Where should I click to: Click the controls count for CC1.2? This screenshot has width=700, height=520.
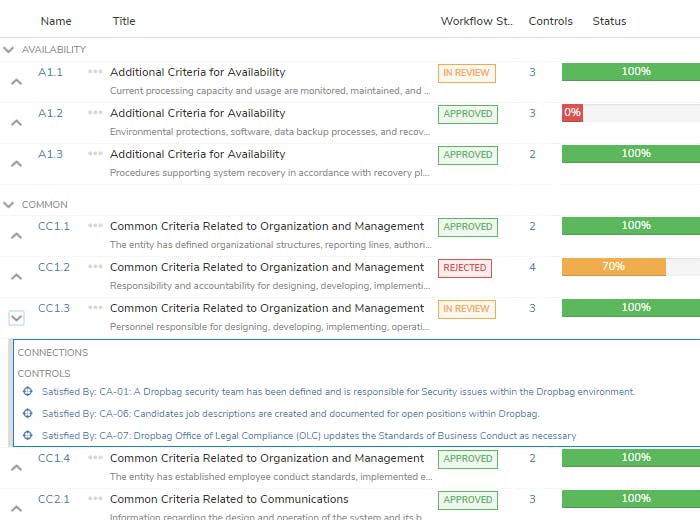532,267
